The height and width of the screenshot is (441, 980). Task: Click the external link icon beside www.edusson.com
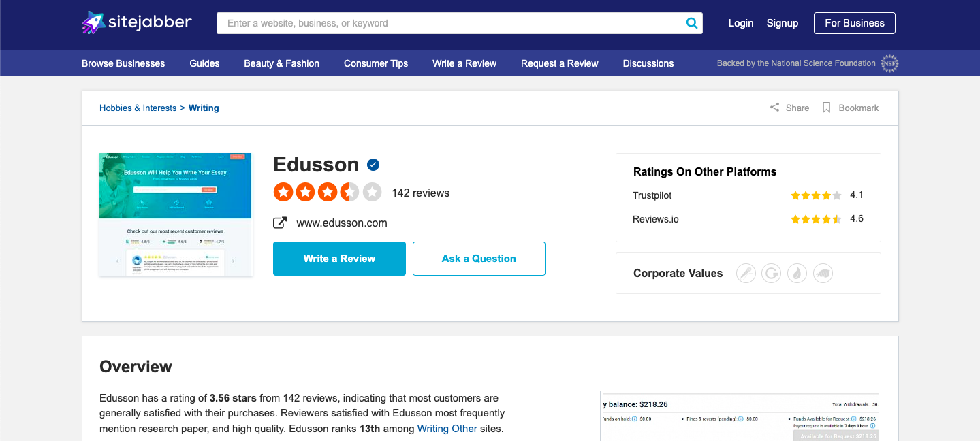click(x=280, y=223)
